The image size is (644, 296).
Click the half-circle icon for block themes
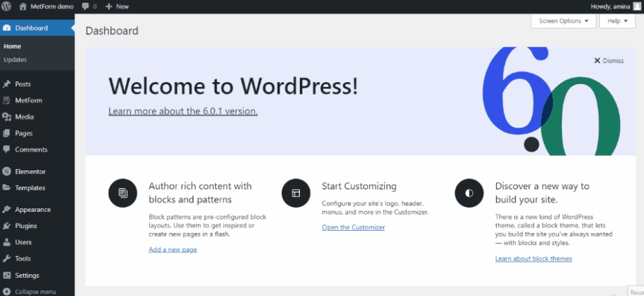[x=469, y=193]
